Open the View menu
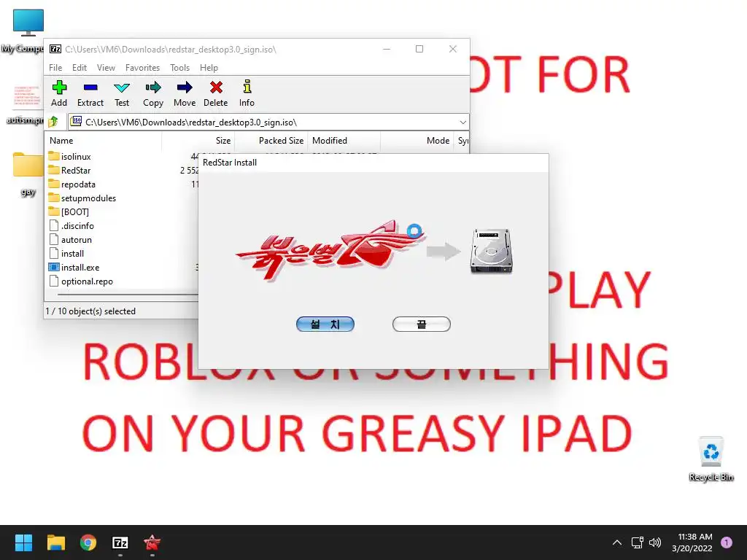This screenshot has height=560, width=747. click(x=106, y=68)
